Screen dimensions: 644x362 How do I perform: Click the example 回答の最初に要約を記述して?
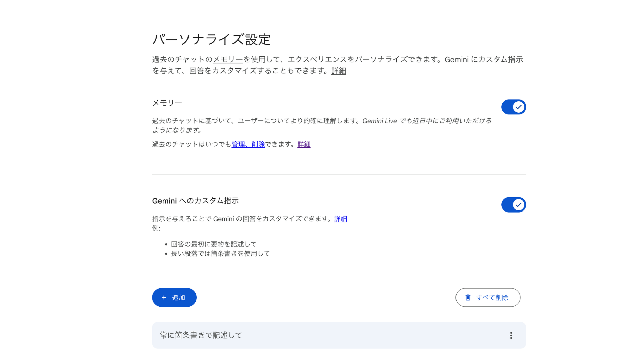(x=214, y=244)
